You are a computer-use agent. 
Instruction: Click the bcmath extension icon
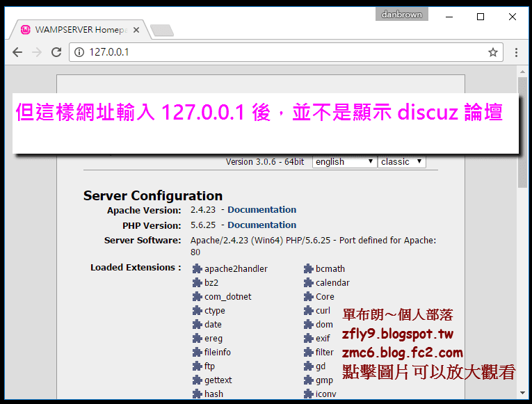pos(308,269)
